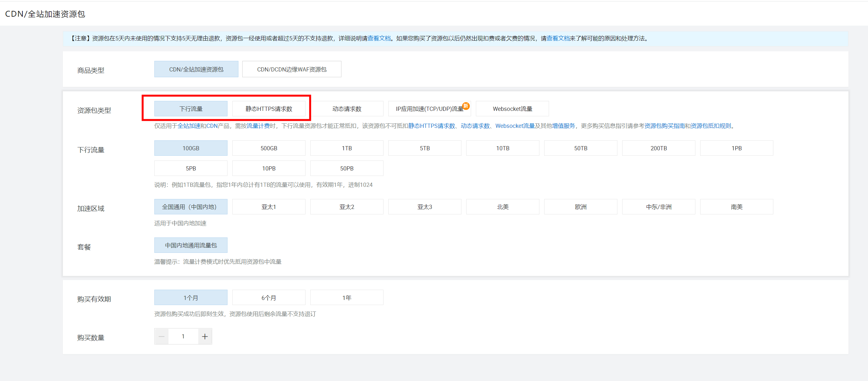868x381 pixels.
Task: Select 北美 acceleration region
Action: click(503, 206)
